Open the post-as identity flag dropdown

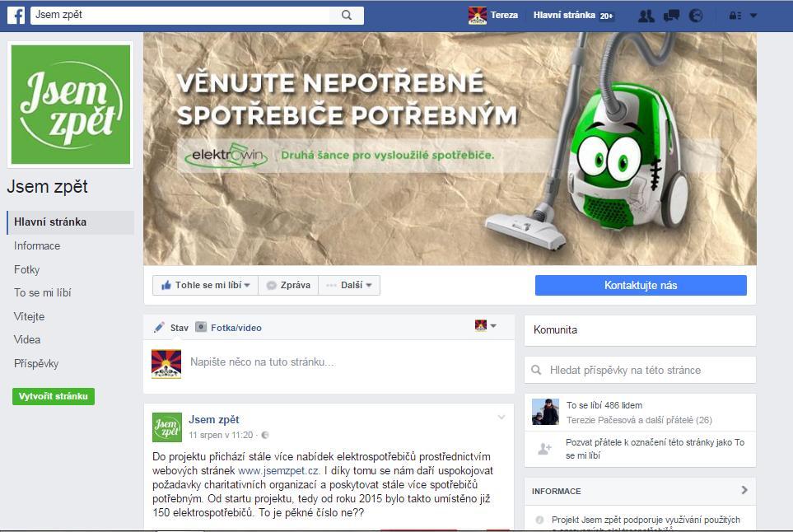486,325
